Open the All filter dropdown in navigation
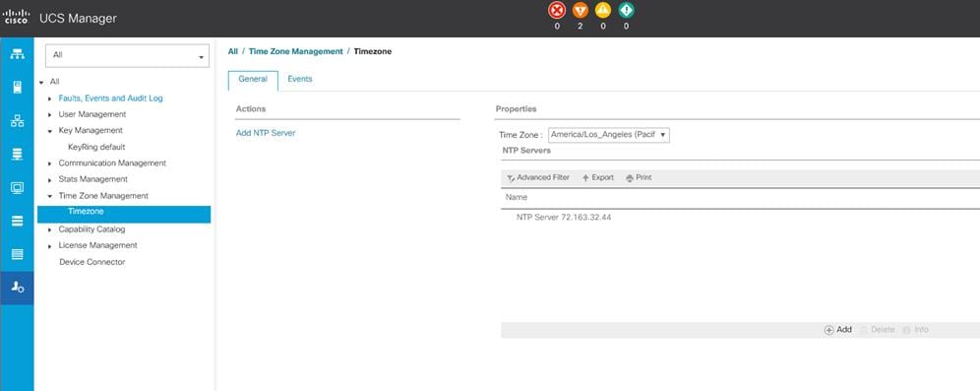This screenshot has width=980, height=391. 127,56
